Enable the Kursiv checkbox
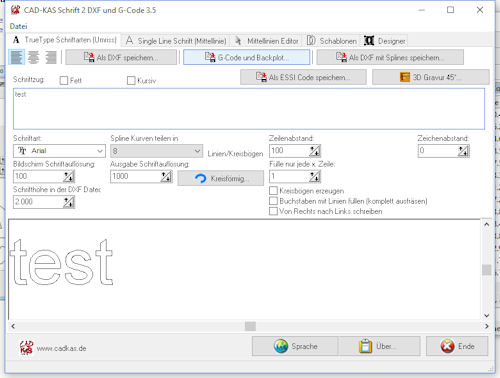 [x=131, y=80]
